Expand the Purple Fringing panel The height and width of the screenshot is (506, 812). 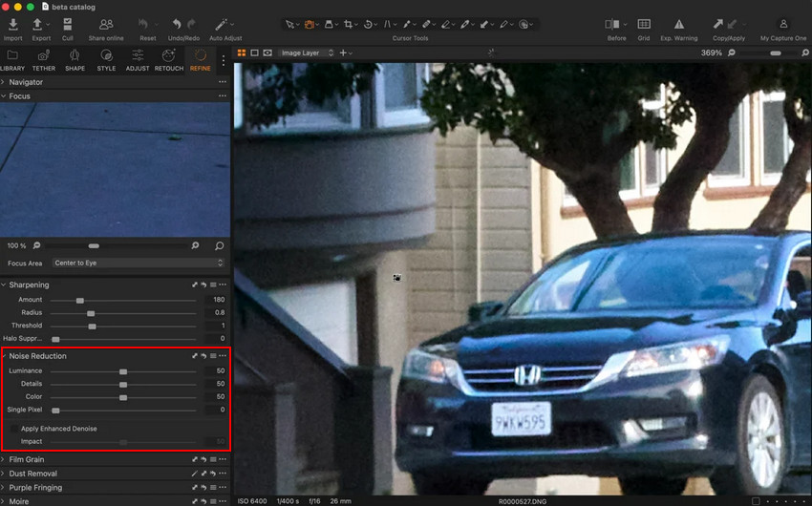pyautogui.click(x=3, y=487)
